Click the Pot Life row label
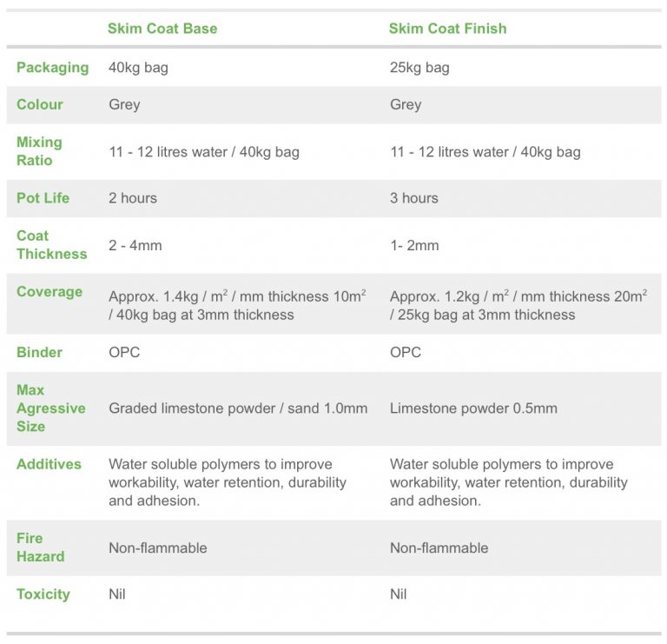The height and width of the screenshot is (644, 667). [43, 198]
